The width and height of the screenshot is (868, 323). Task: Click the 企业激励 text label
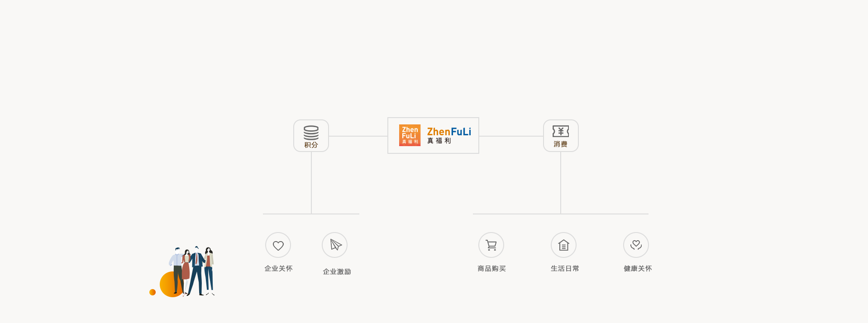click(337, 271)
